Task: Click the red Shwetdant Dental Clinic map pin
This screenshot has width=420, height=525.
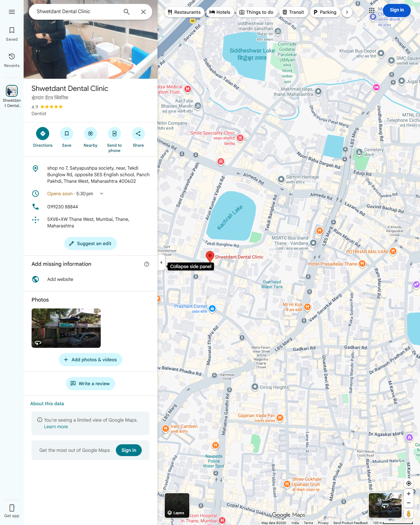Action: pyautogui.click(x=210, y=257)
